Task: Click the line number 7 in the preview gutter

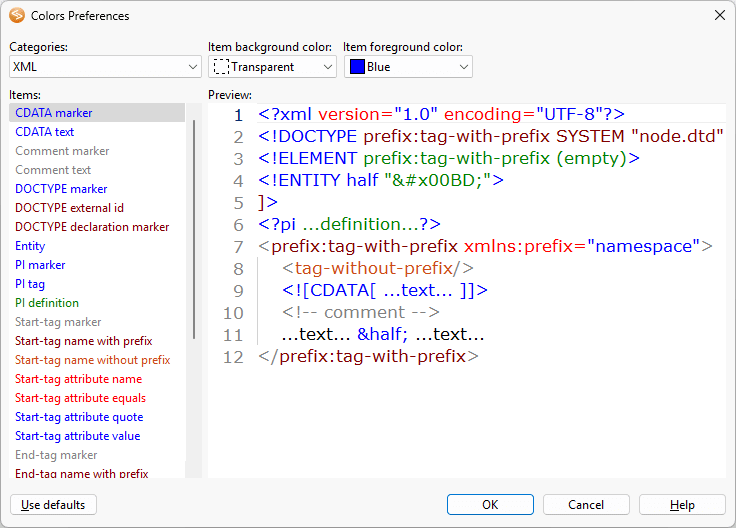Action: (238, 247)
